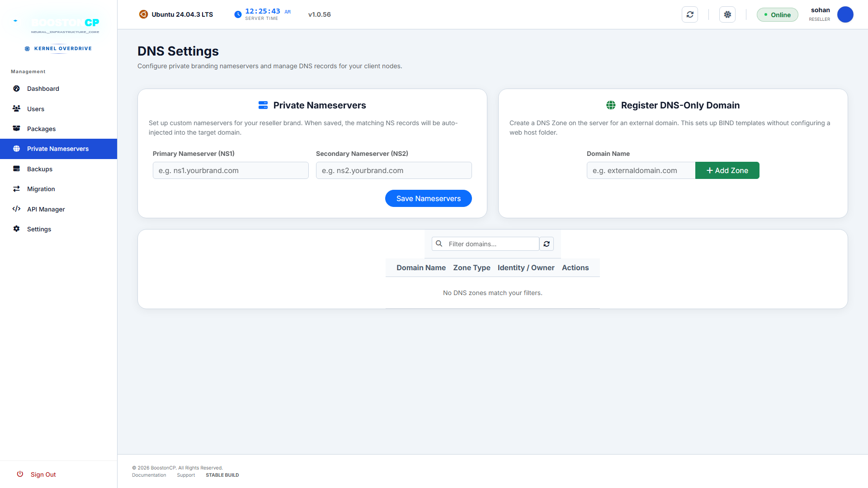Image resolution: width=868 pixels, height=488 pixels.
Task: Click the Ubuntu logo icon
Action: pos(143,14)
